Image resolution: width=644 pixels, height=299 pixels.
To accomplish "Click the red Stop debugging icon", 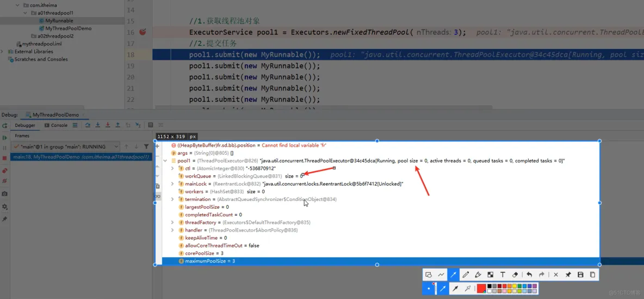I will [4, 158].
